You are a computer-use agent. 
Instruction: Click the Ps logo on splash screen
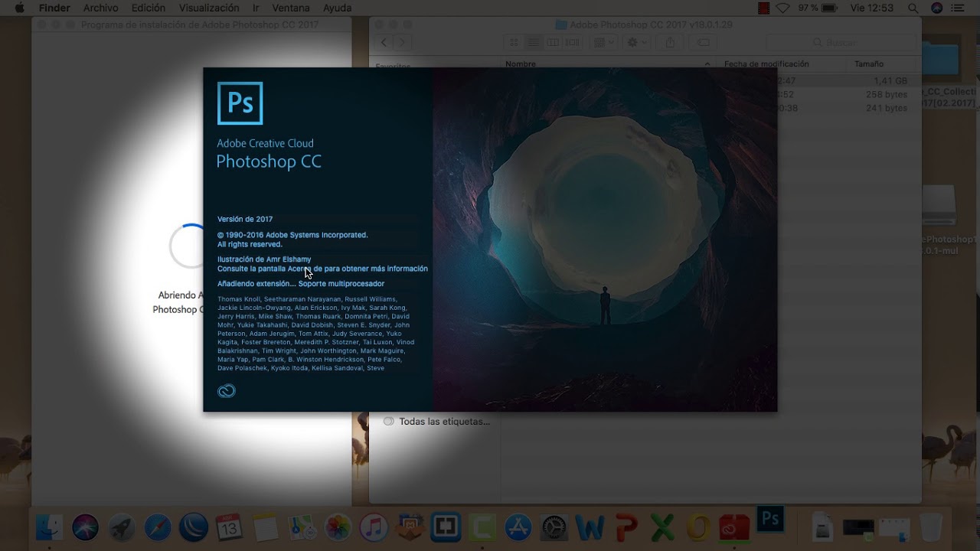(240, 103)
